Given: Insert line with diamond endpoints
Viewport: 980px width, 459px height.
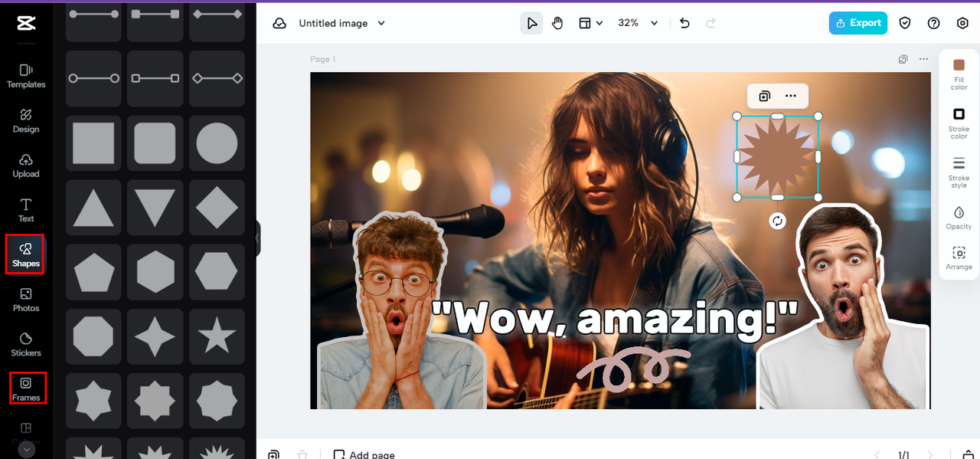Looking at the screenshot, I should [217, 78].
